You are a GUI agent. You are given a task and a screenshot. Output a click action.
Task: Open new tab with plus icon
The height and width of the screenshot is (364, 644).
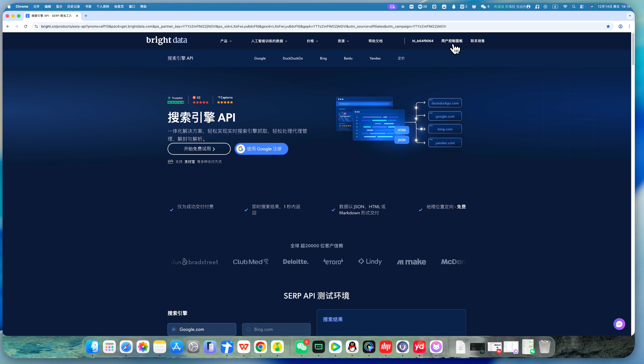coord(86,16)
